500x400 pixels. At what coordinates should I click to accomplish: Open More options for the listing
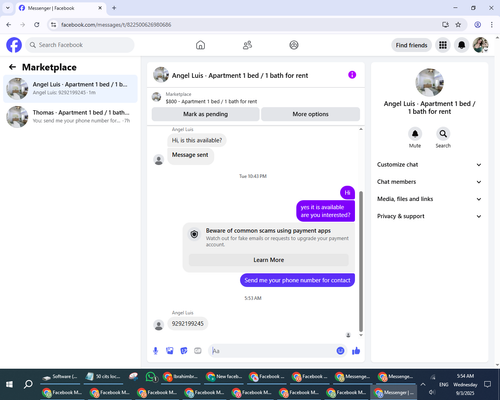click(310, 114)
